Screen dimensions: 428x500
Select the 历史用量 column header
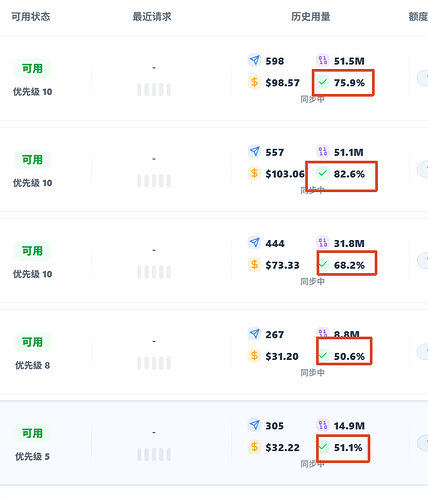[311, 16]
